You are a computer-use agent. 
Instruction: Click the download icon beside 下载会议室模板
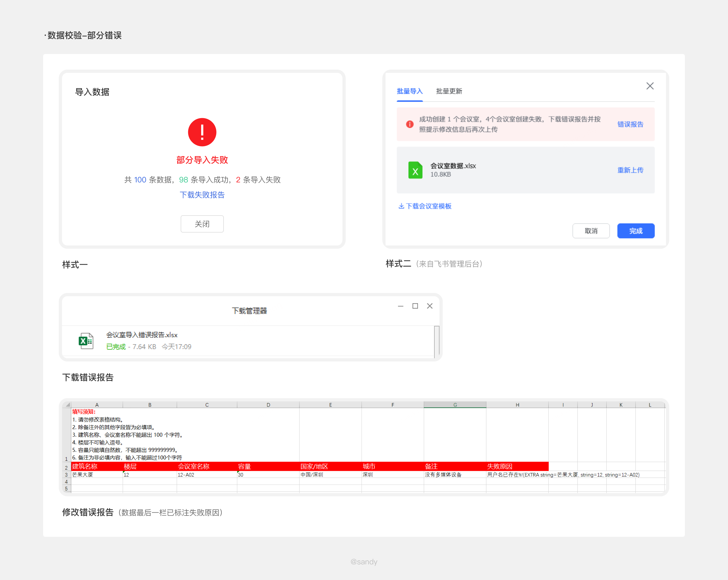tap(401, 206)
